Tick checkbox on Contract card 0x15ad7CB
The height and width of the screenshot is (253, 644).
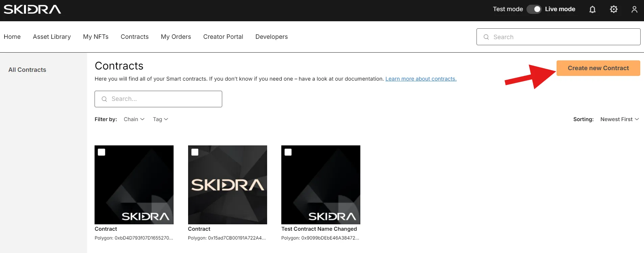[195, 152]
